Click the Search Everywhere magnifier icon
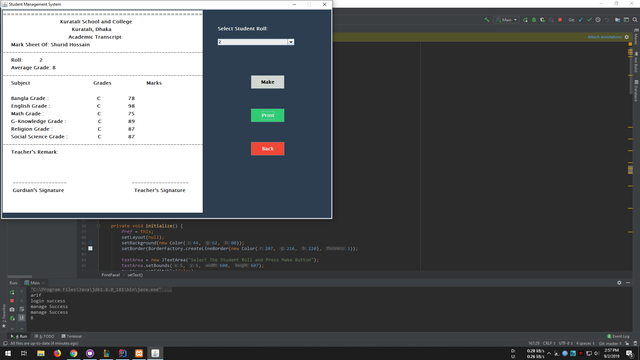 [x=635, y=20]
